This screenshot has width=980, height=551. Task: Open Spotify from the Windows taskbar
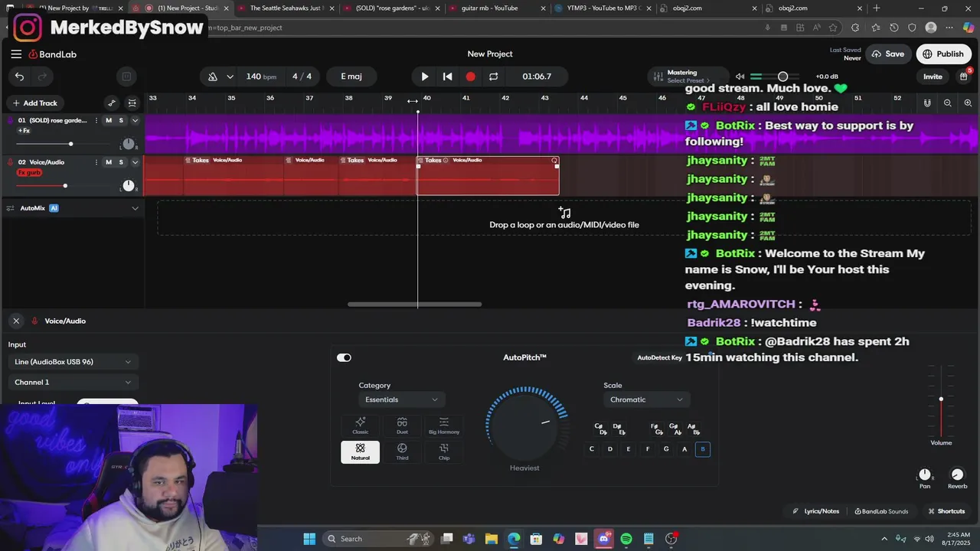click(x=626, y=539)
